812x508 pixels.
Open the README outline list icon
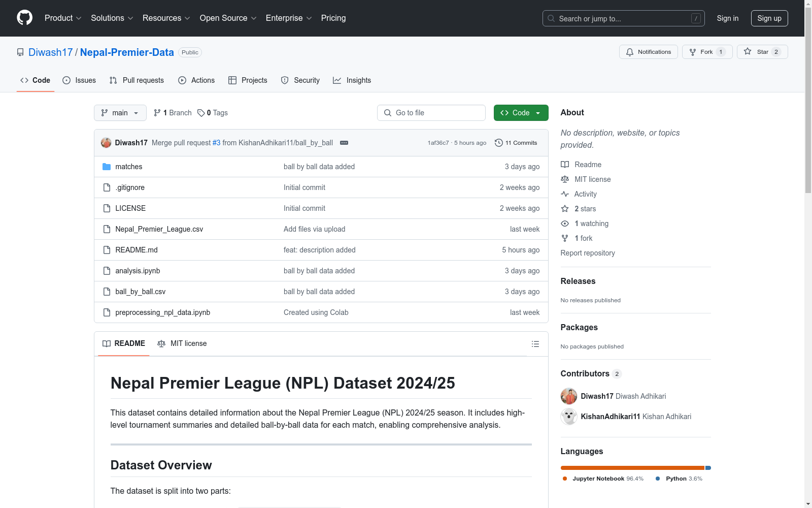[x=535, y=344]
